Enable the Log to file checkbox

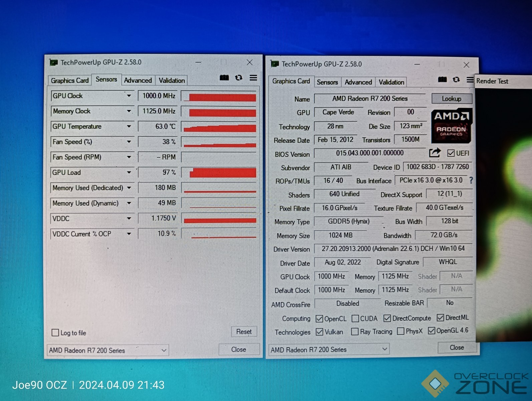tap(55, 332)
